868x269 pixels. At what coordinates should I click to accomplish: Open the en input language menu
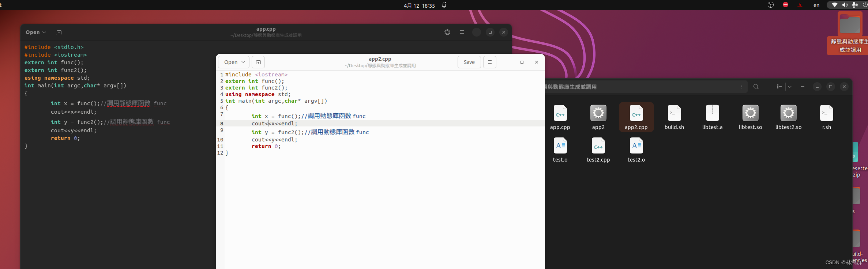point(816,5)
